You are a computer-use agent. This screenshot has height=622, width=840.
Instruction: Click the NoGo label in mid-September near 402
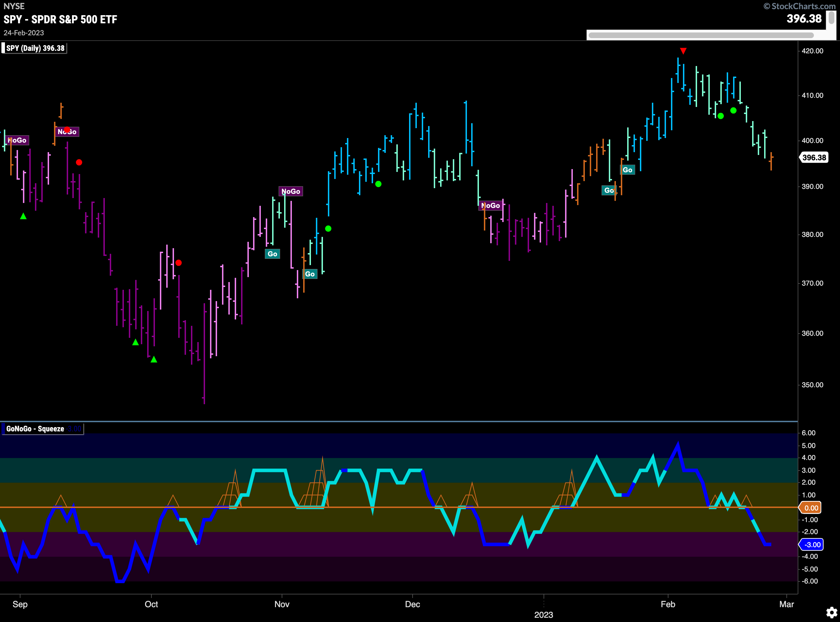coord(67,131)
